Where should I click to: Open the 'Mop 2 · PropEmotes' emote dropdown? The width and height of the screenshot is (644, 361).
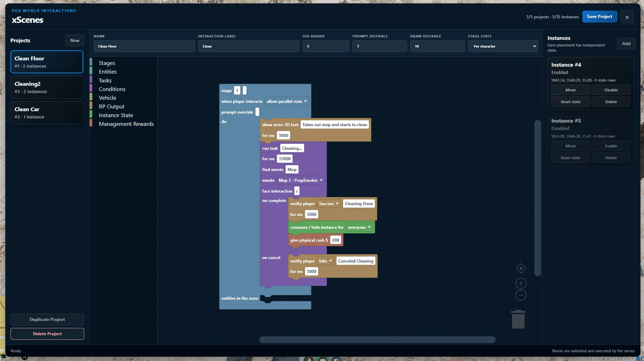click(x=300, y=180)
